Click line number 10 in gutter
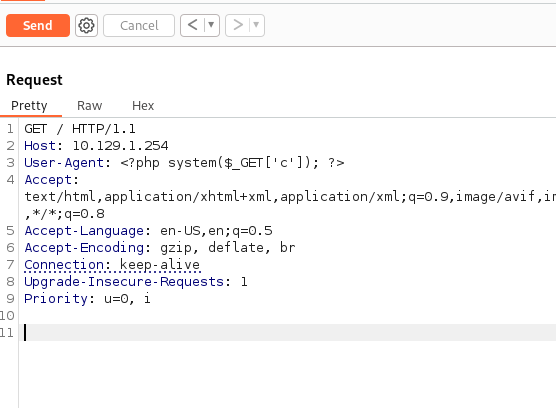Image resolution: width=556 pixels, height=408 pixels. [7, 315]
